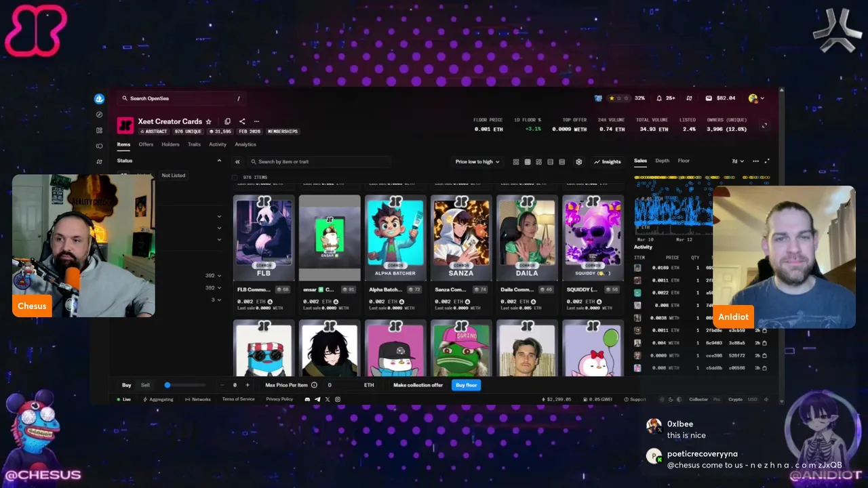Adjust the buy quantity sweep slider

185,385
